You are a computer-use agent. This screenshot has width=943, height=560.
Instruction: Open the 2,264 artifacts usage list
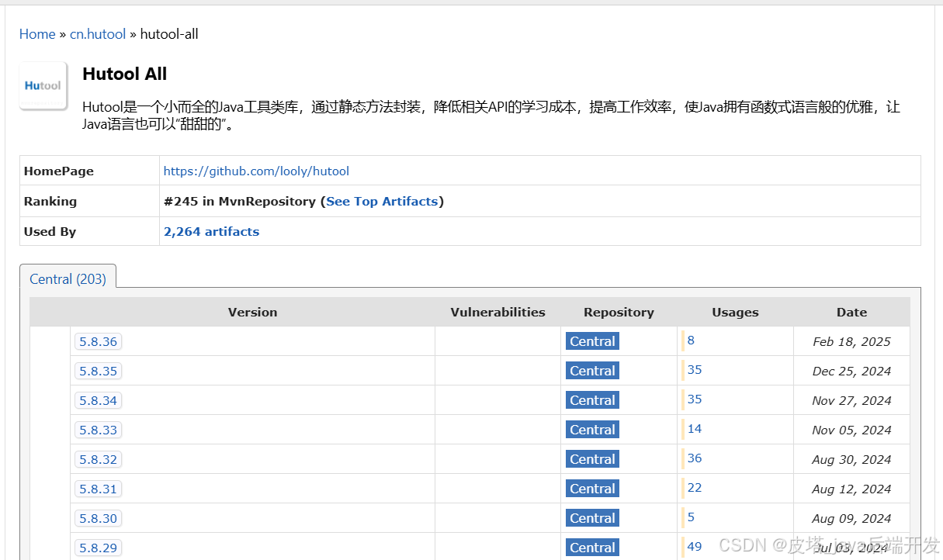click(x=211, y=231)
